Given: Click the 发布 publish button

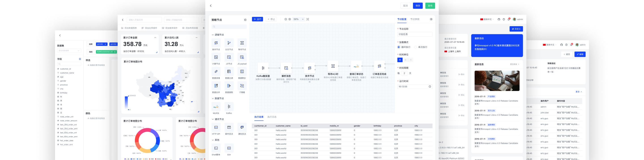Looking at the screenshot, I should coord(430,6).
